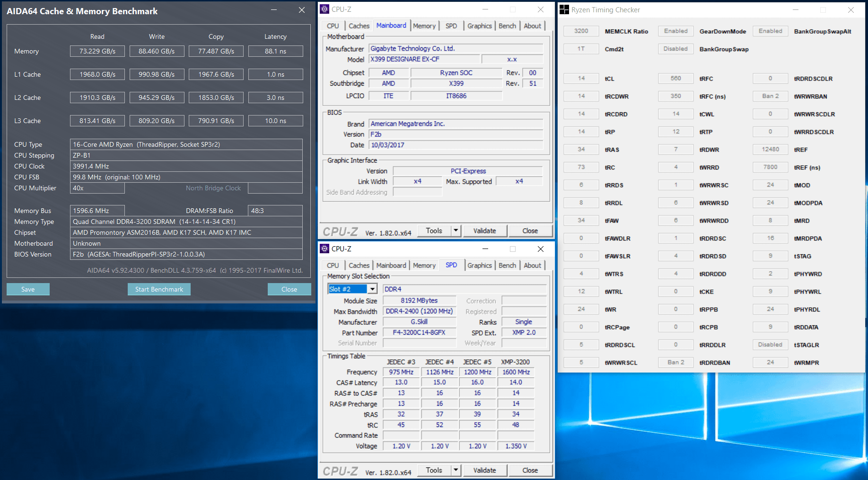
Task: Click Tools button in bottom CPU-Z window
Action: [x=434, y=470]
